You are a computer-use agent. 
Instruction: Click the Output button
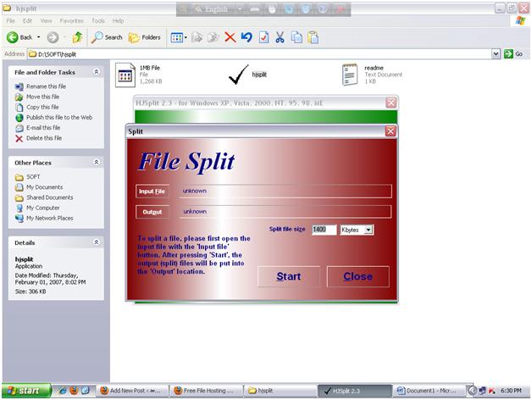pos(152,212)
